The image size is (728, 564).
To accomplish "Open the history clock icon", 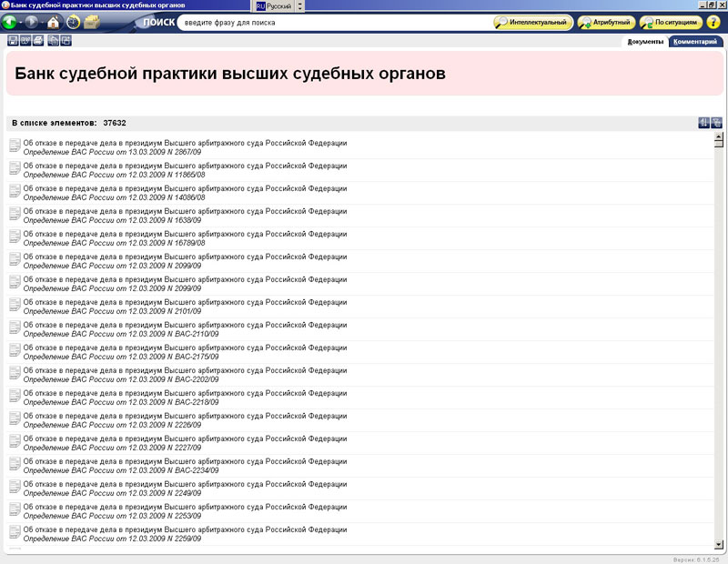I will (73, 22).
